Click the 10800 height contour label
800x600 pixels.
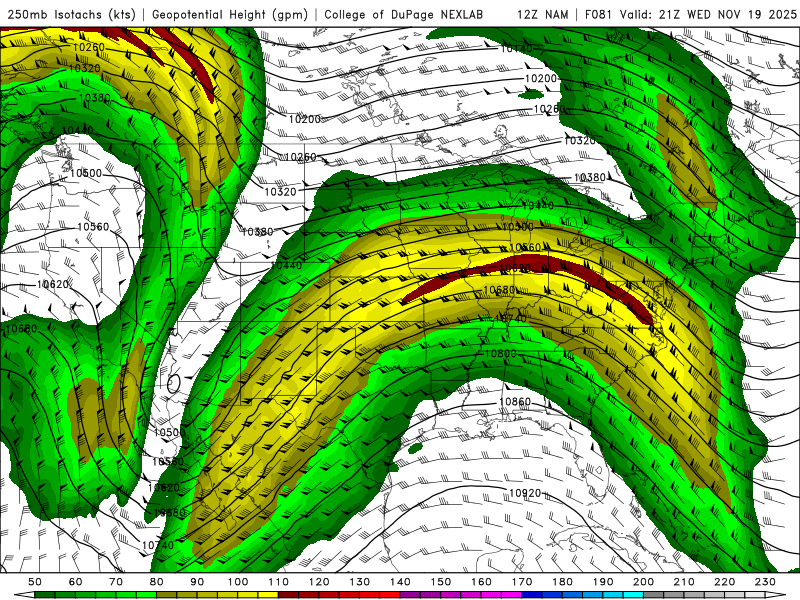click(x=501, y=353)
